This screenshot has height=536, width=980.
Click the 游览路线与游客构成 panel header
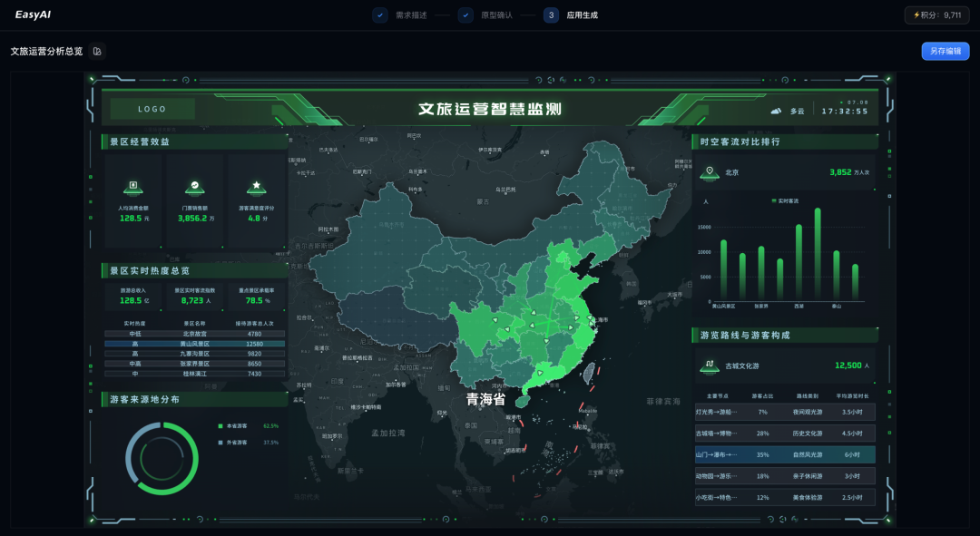[x=785, y=336]
